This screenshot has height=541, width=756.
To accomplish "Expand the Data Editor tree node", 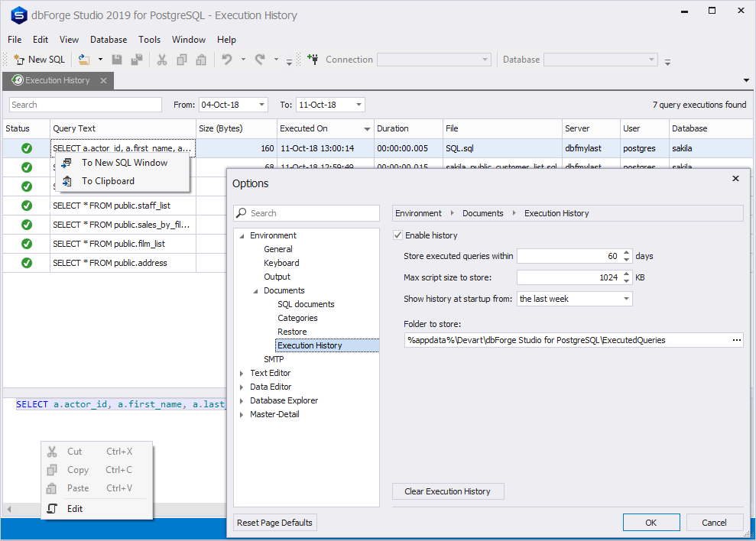I will click(242, 387).
